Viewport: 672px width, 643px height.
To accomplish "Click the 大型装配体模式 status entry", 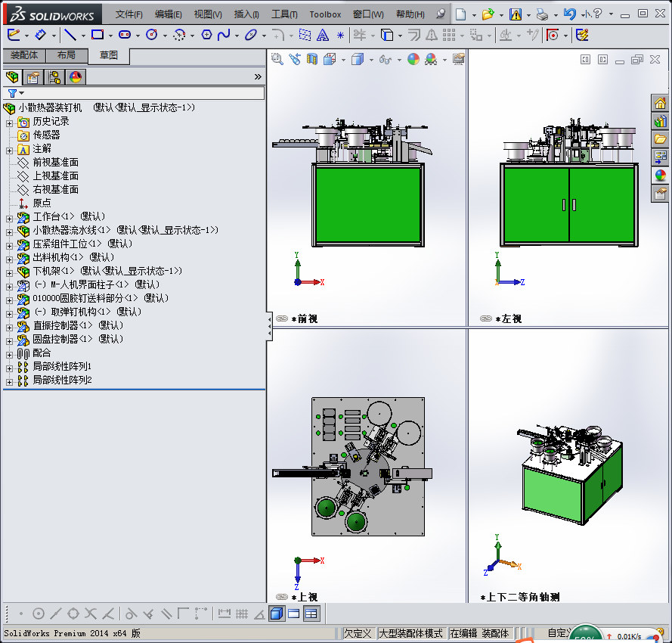I will coord(410,633).
